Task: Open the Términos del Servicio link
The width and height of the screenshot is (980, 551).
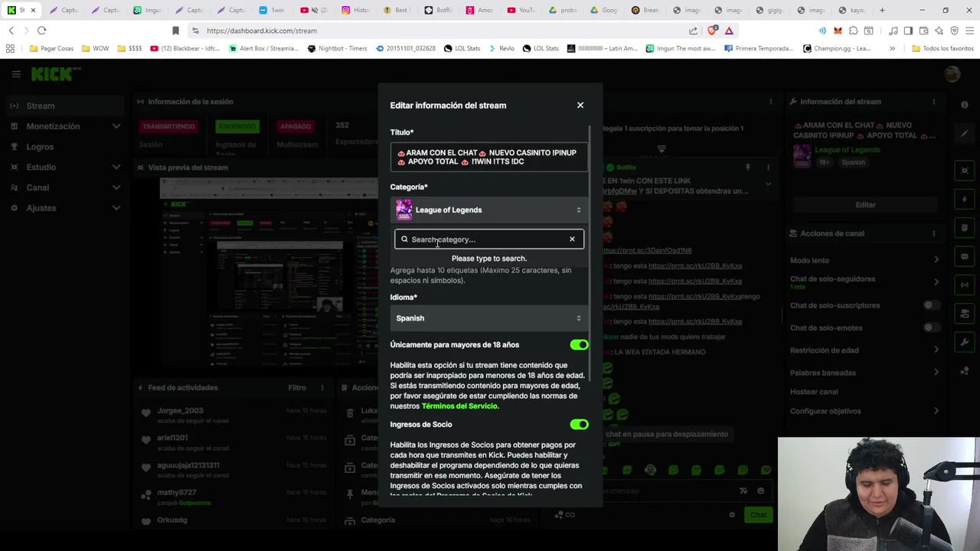Action: point(459,406)
